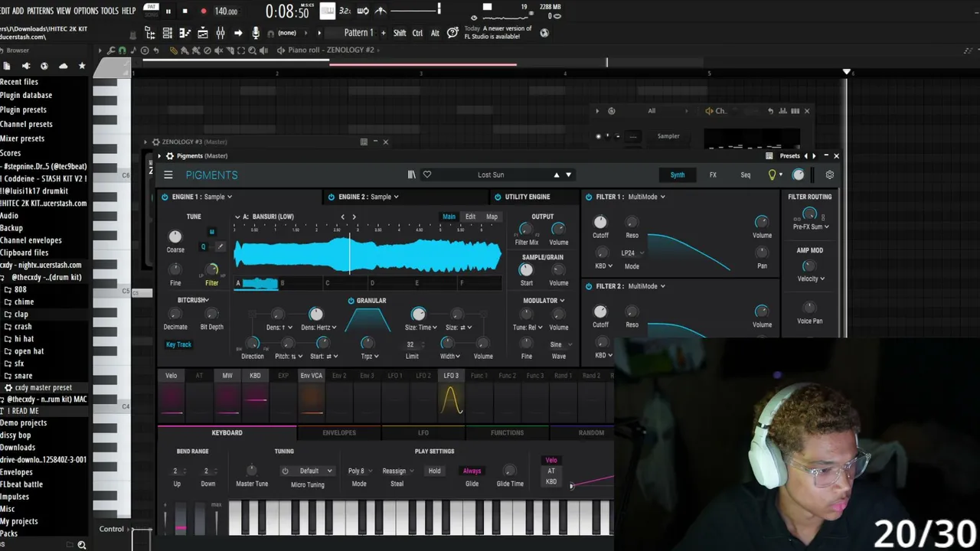Open the Amp Mod Velocity dropdown
980x551 pixels.
click(811, 279)
